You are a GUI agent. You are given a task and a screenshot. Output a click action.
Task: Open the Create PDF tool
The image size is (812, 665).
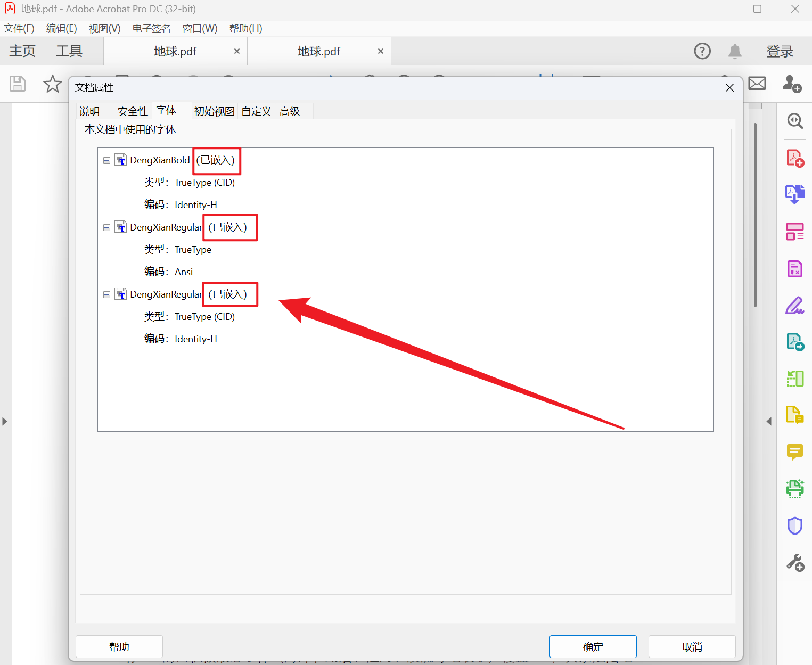pyautogui.click(x=794, y=158)
